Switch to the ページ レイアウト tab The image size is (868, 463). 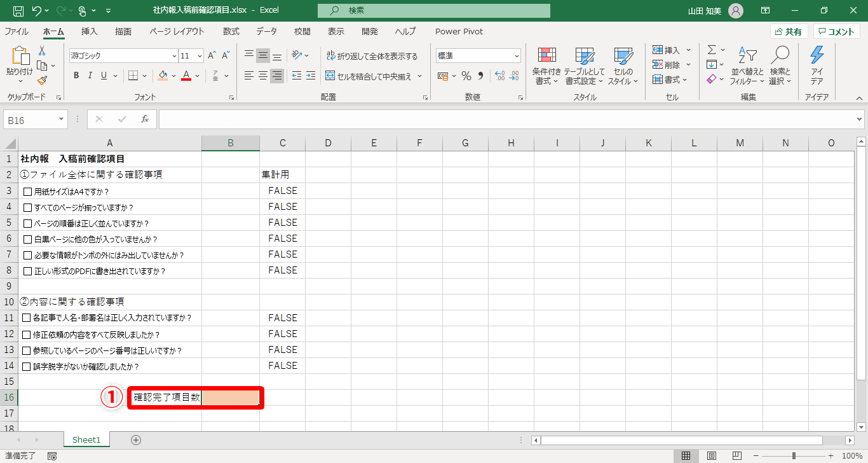[x=177, y=31]
